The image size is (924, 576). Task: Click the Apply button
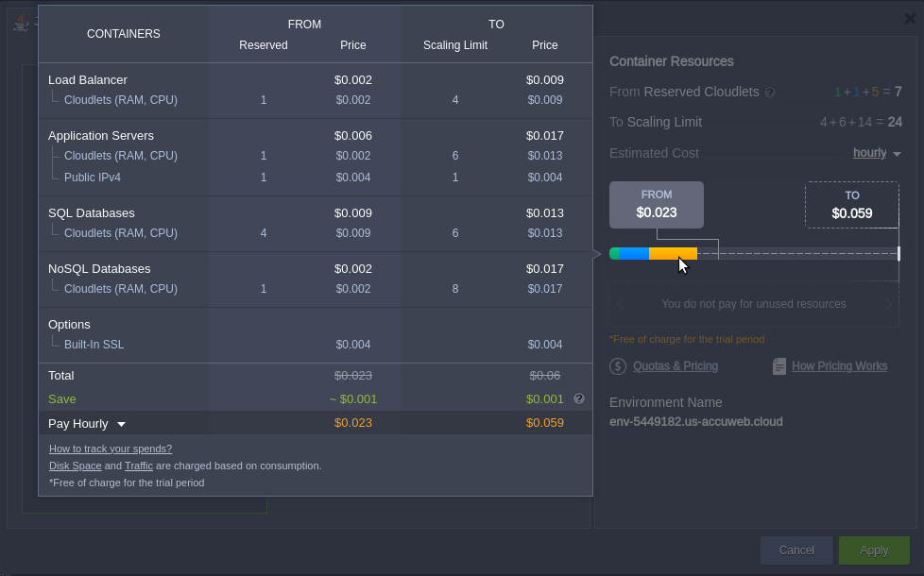(x=874, y=550)
